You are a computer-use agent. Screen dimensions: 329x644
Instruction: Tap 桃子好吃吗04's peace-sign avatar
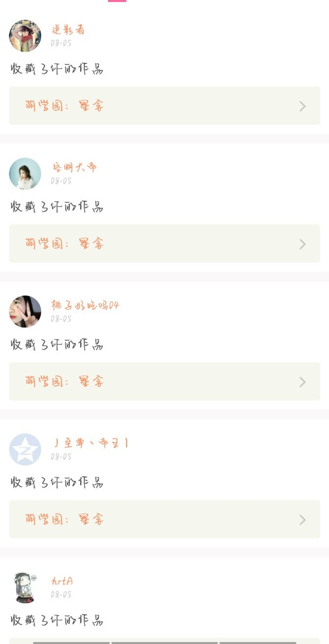tap(25, 311)
